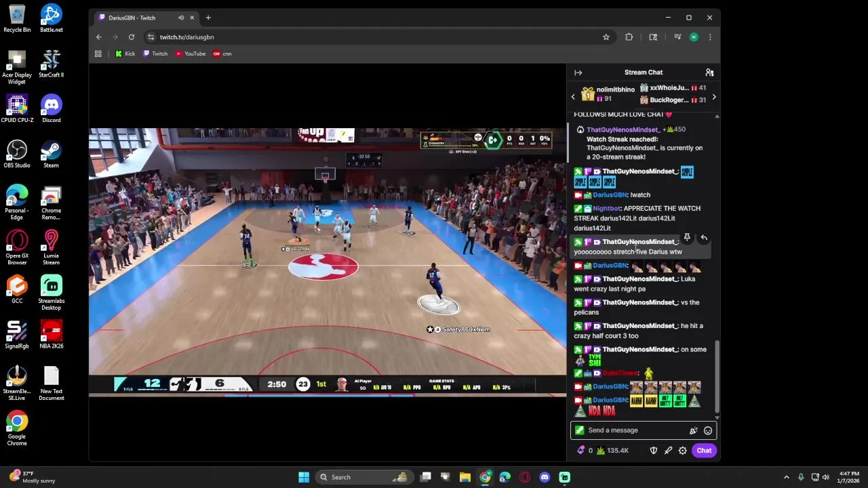Select the SignalRgb desktop icon
The image size is (868, 488).
click(x=17, y=335)
